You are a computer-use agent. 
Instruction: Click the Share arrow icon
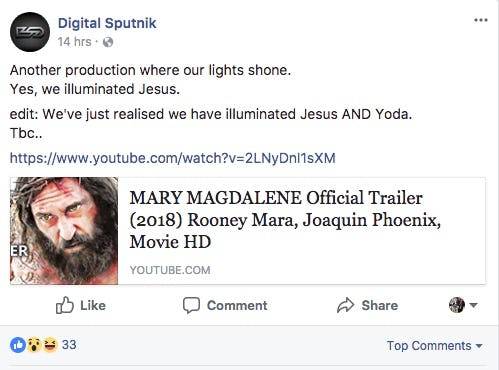[x=345, y=305]
